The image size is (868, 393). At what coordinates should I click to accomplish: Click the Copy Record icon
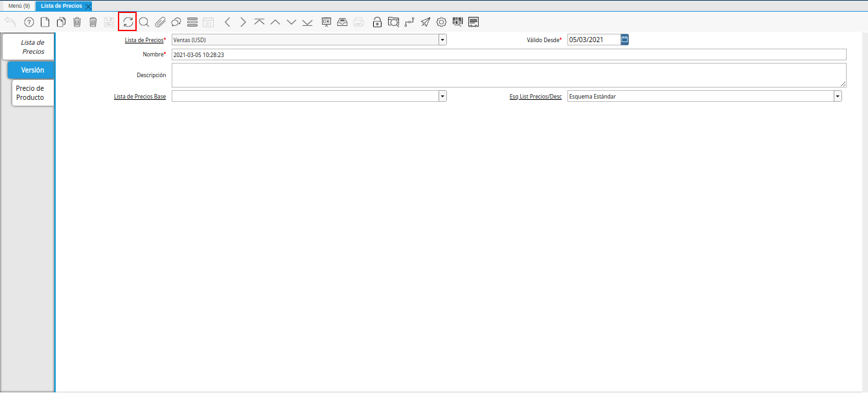pos(61,22)
